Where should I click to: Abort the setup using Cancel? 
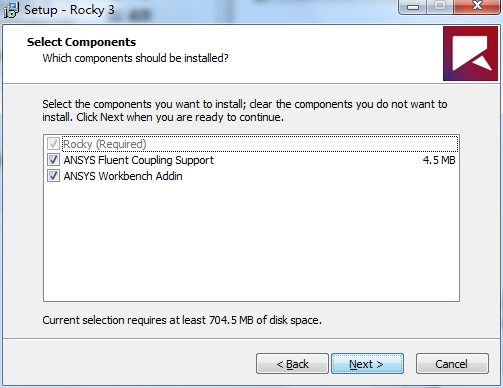pos(452,364)
